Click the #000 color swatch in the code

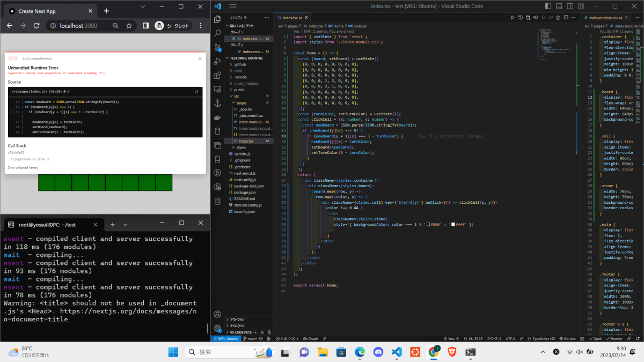coord(428,224)
